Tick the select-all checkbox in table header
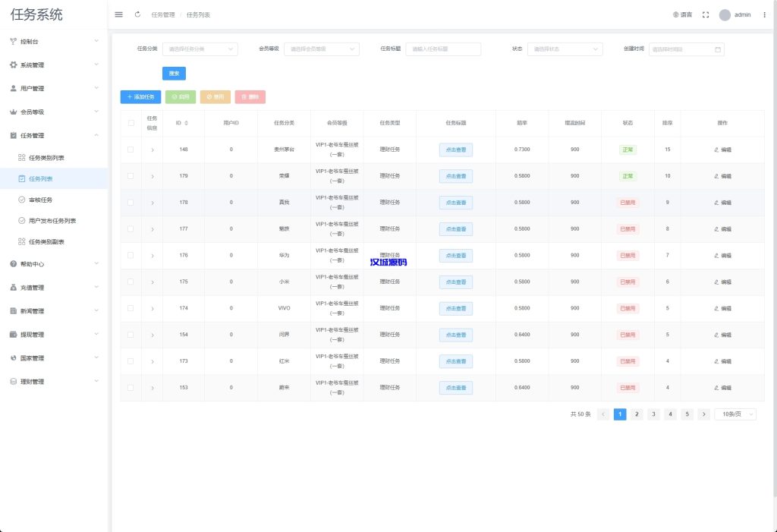Viewport: 777px width, 532px height. pyautogui.click(x=131, y=123)
